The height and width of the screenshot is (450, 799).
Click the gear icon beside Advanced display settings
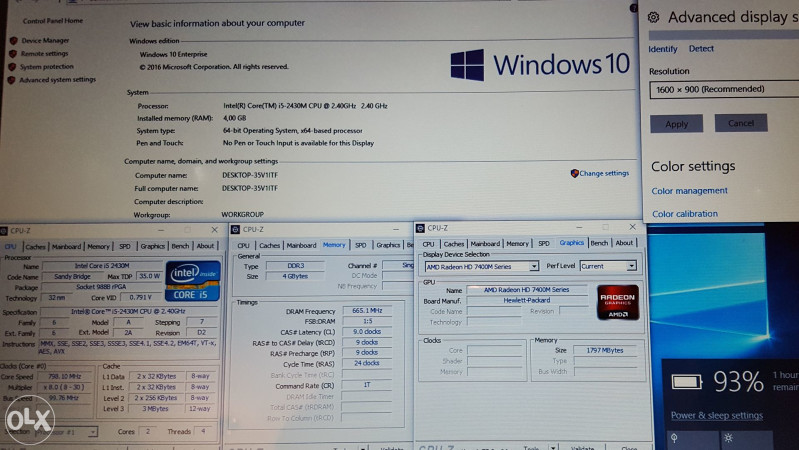(654, 18)
